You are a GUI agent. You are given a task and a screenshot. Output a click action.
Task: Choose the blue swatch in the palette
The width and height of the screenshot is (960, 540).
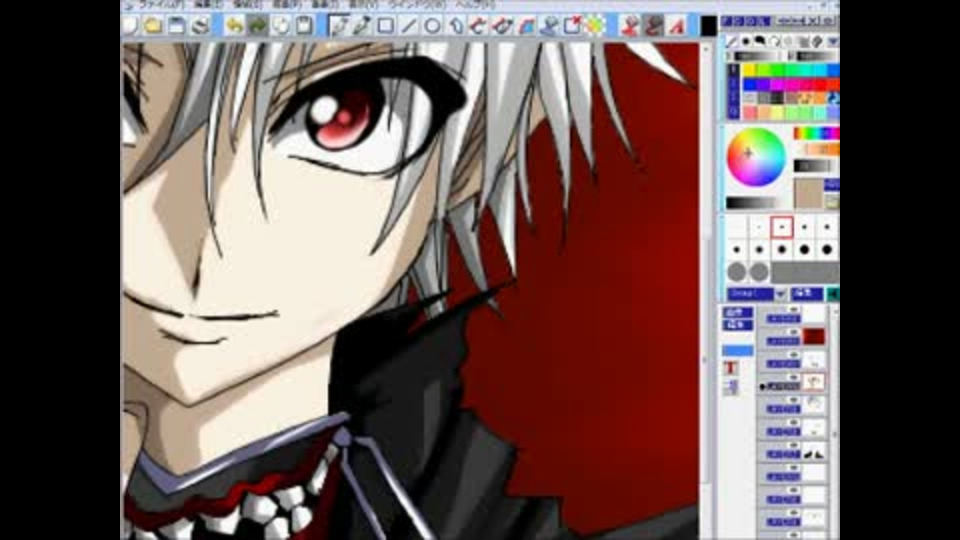pyautogui.click(x=750, y=84)
